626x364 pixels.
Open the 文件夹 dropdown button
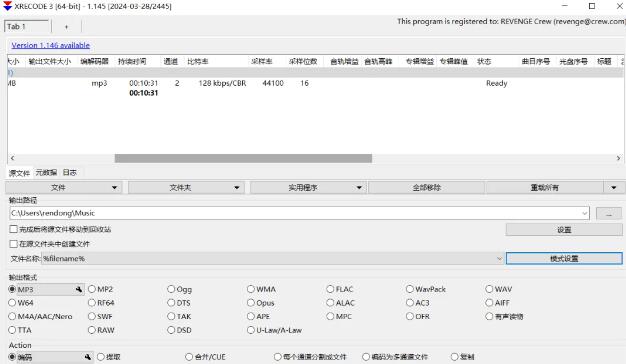coord(186,188)
